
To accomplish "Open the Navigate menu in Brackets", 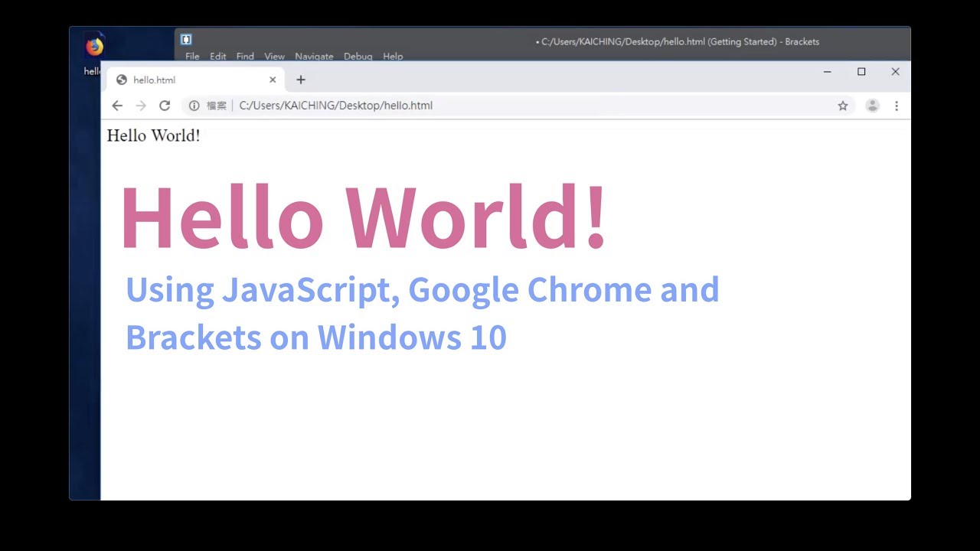I will tap(314, 56).
